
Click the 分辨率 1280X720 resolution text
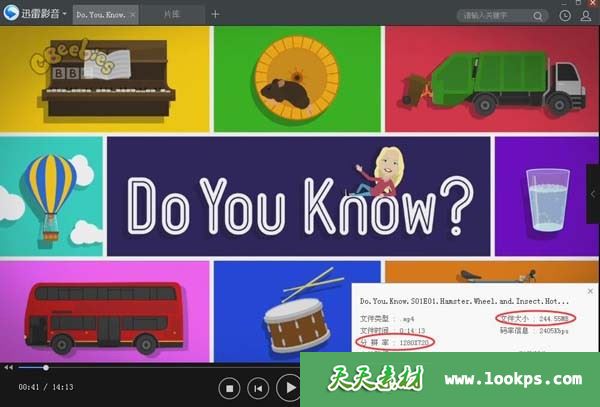click(x=398, y=342)
